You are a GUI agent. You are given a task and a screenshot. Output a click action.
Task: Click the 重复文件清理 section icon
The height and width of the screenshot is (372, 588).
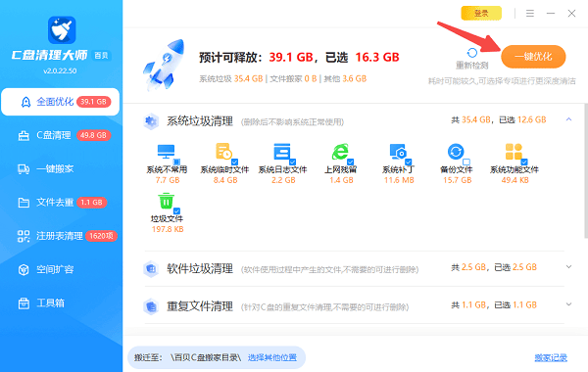tap(151, 306)
